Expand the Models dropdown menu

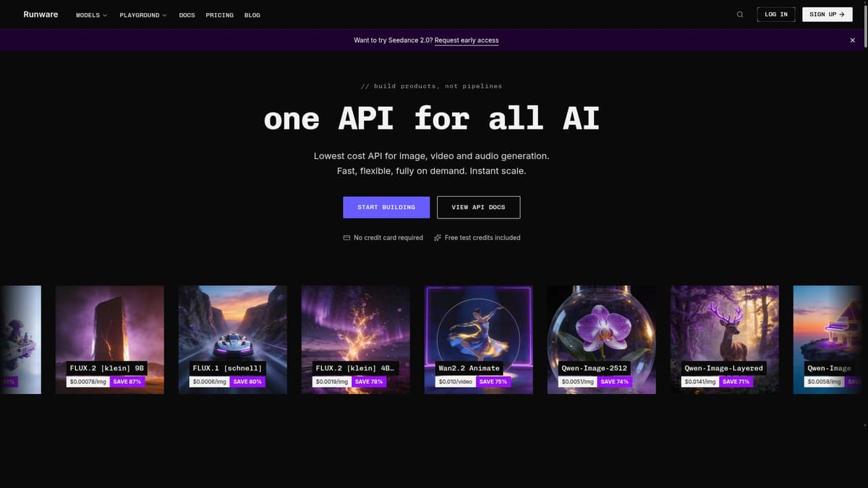91,15
